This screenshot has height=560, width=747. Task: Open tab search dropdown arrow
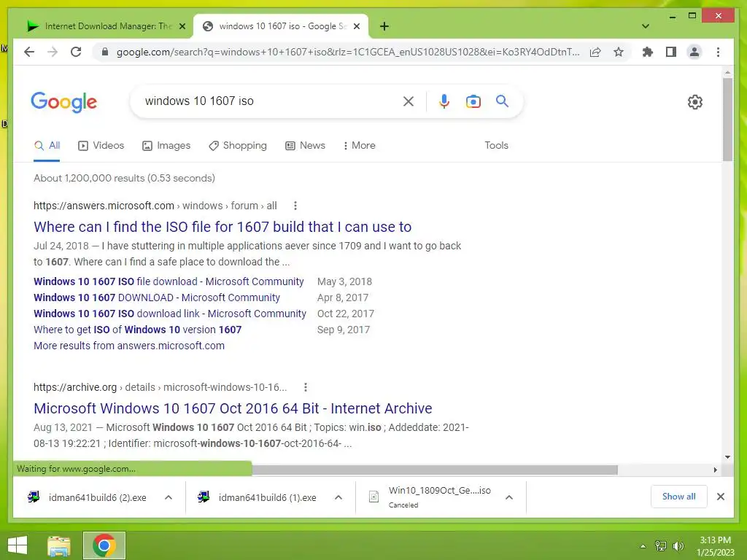[646, 26]
